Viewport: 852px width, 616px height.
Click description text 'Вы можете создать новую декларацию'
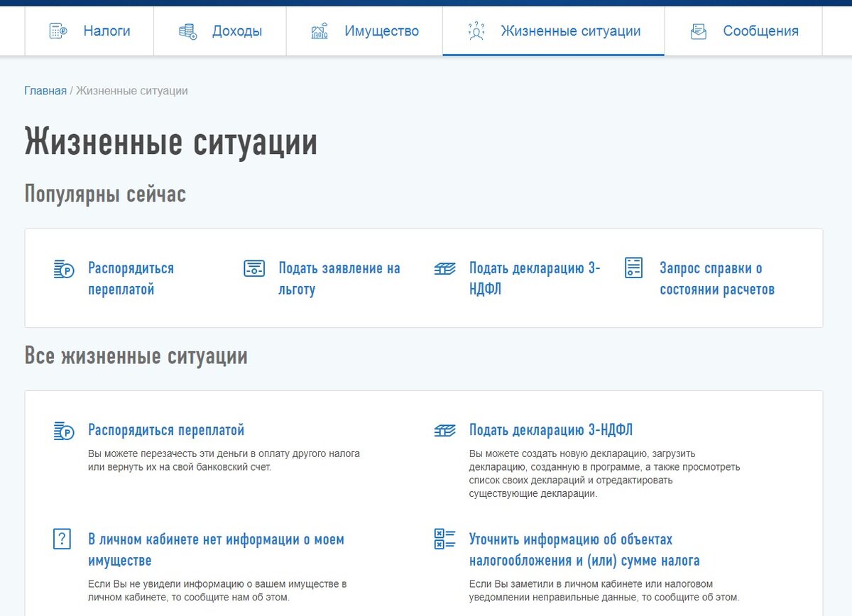pyautogui.click(x=605, y=473)
